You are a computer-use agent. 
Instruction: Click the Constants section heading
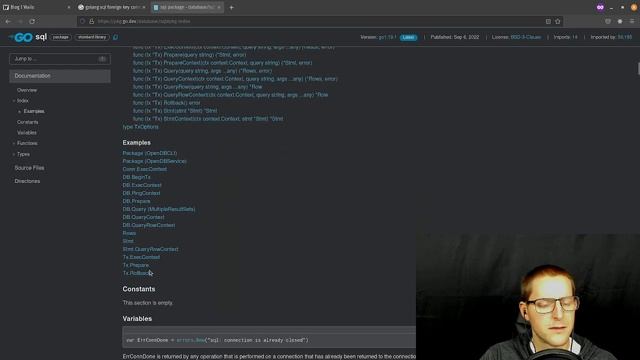point(139,289)
